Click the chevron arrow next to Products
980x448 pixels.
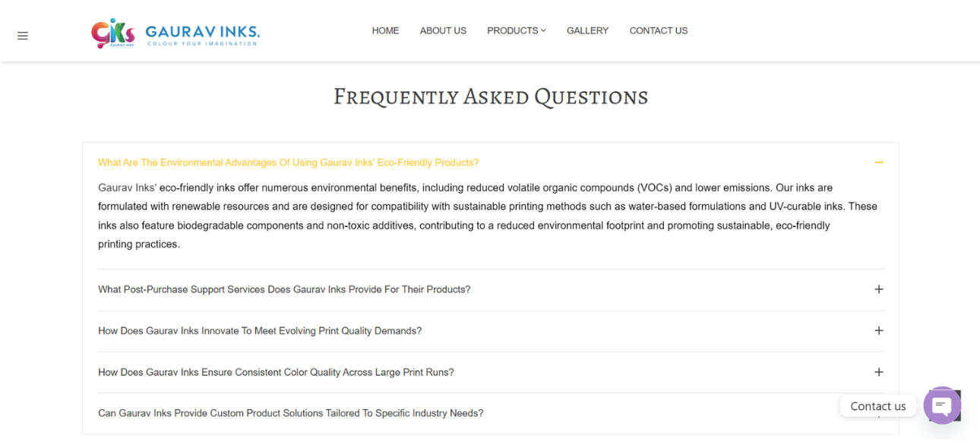coord(543,30)
